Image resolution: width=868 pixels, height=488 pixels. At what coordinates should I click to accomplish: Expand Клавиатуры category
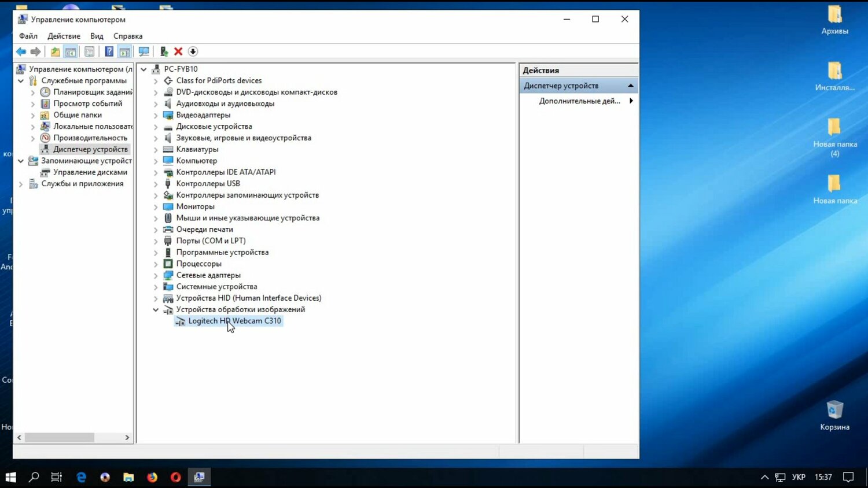pos(156,149)
